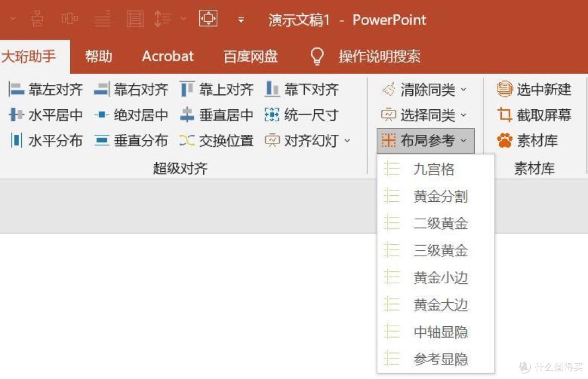This screenshot has width=588, height=379.
Task: Distribute objects with 水平分布
Action: 46,140
